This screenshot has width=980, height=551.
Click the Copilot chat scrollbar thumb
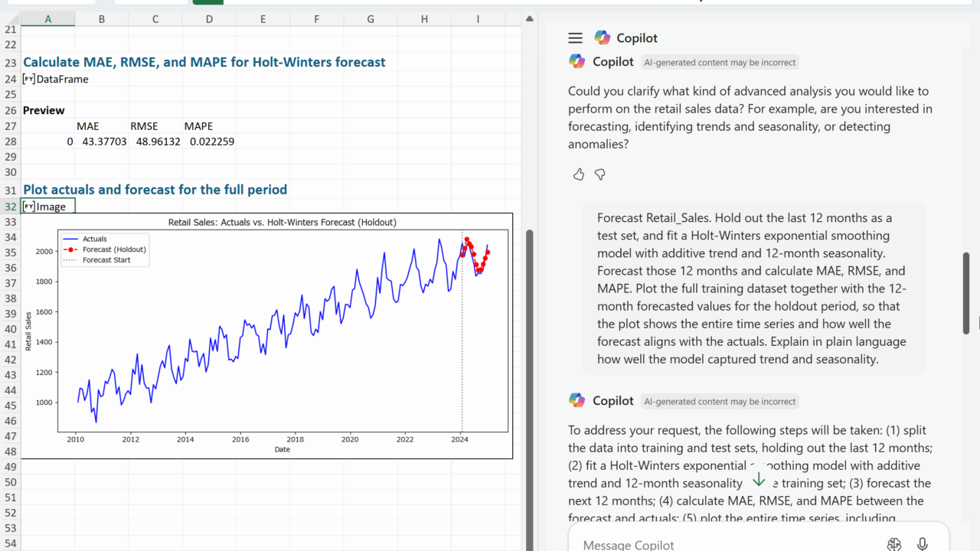(x=966, y=292)
